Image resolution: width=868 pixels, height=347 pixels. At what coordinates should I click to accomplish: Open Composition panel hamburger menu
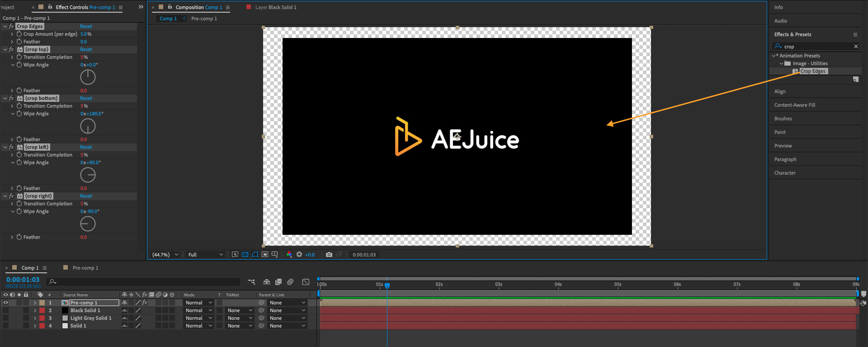point(228,7)
